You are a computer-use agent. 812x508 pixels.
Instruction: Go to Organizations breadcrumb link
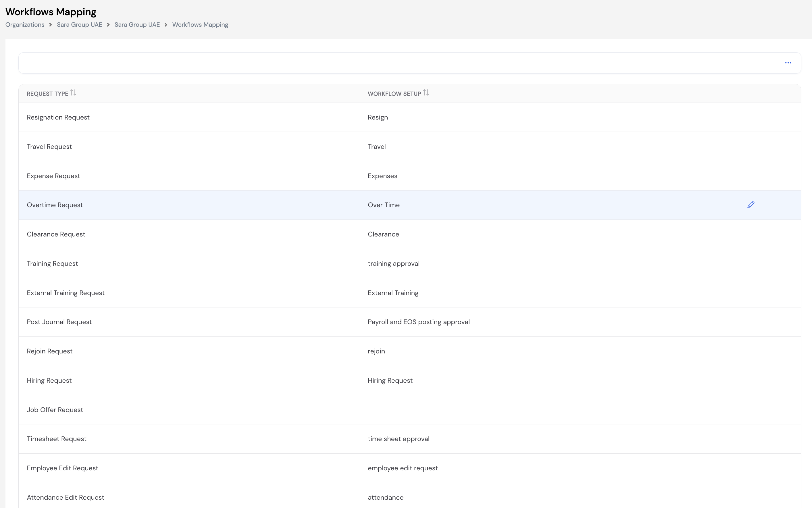pyautogui.click(x=25, y=25)
